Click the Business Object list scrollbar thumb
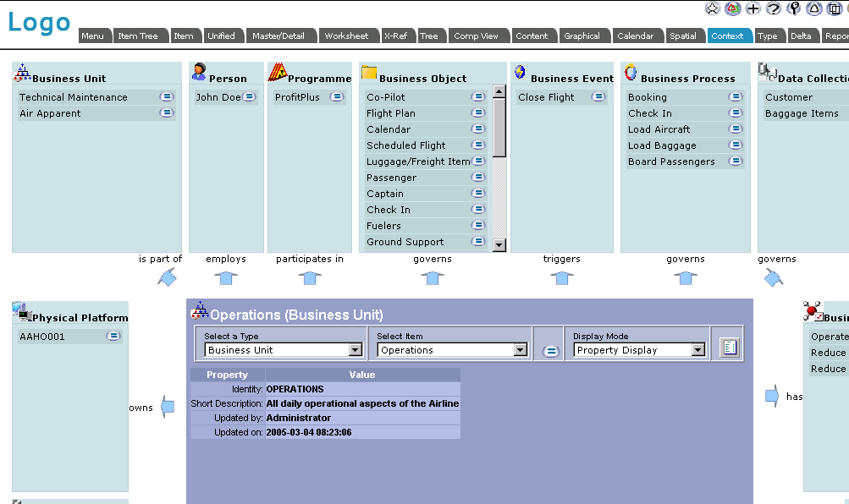 coord(499,127)
